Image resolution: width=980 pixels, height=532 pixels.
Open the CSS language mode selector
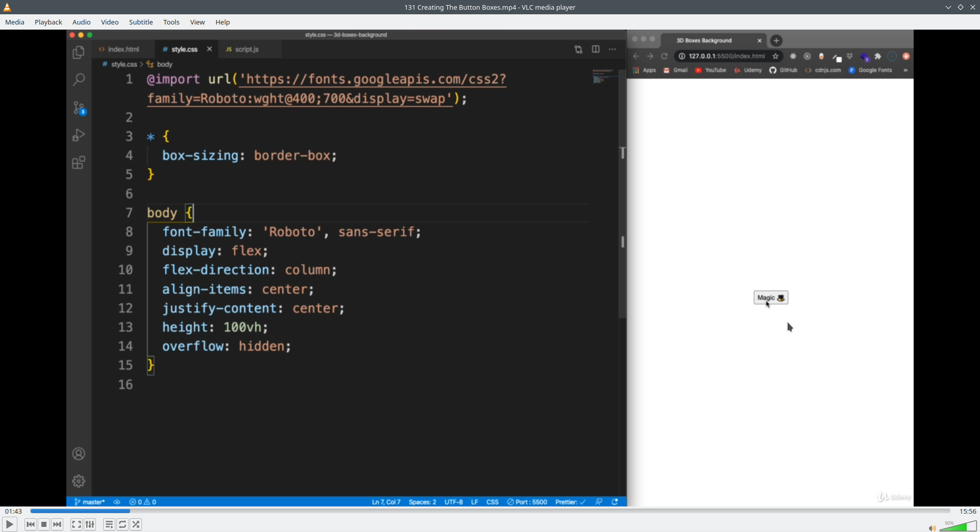492,502
